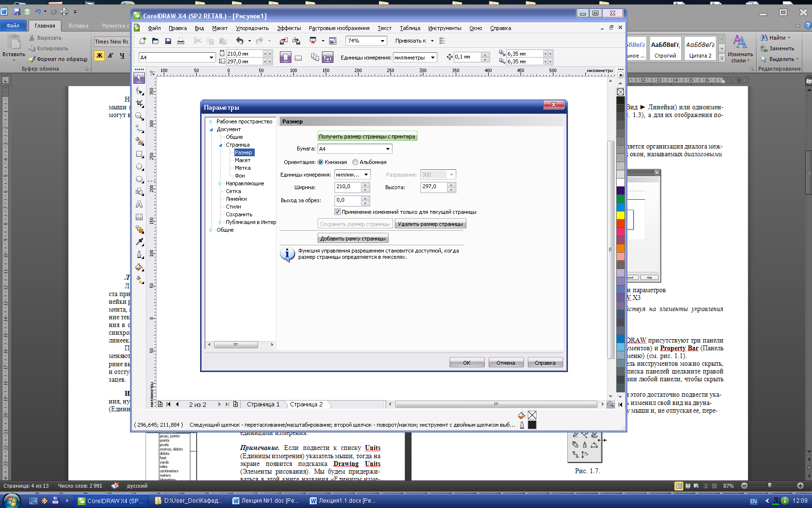The width and height of the screenshot is (812, 508).
Task: Expand the Направляющие tree node
Action: pyautogui.click(x=220, y=183)
